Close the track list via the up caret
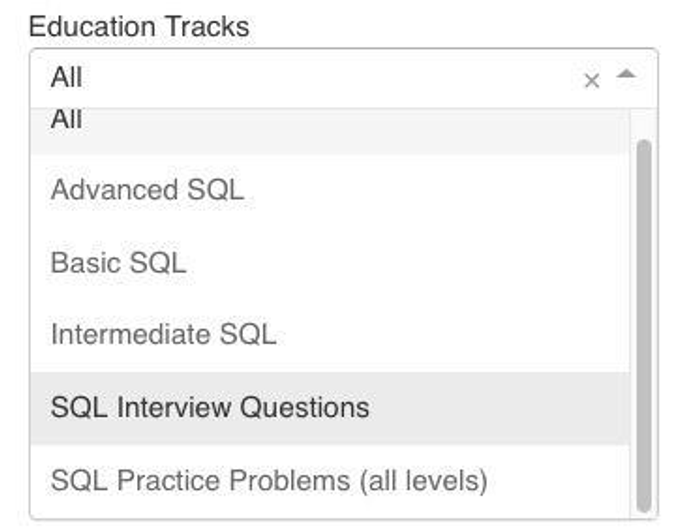The height and width of the screenshot is (531, 675). tap(626, 75)
